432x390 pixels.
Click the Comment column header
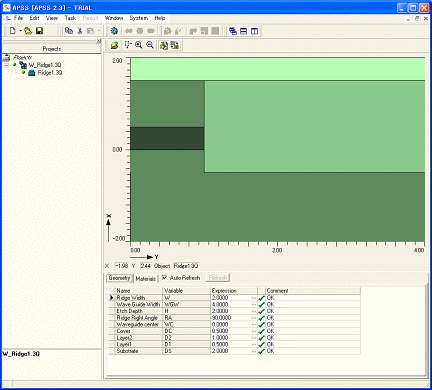coord(313,291)
